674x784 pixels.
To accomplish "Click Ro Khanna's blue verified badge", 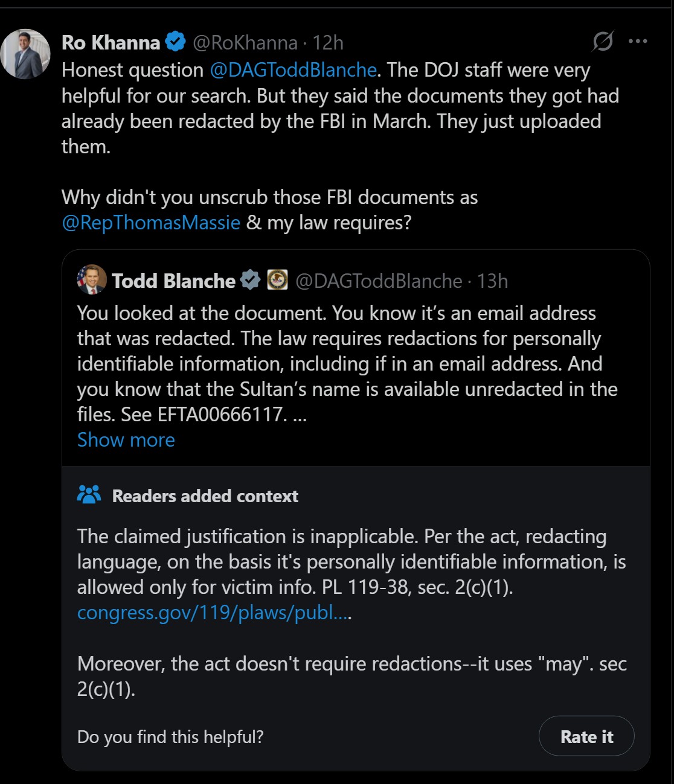I will pos(176,42).
